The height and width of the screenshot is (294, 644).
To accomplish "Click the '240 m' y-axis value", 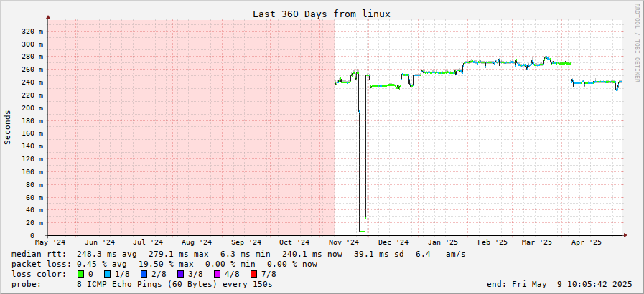I will [34, 82].
